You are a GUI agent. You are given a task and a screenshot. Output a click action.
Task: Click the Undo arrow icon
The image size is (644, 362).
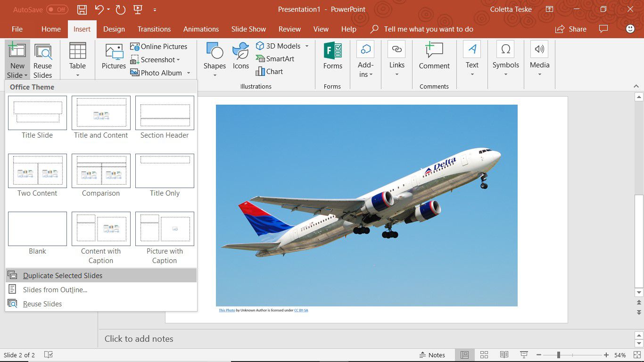click(99, 9)
